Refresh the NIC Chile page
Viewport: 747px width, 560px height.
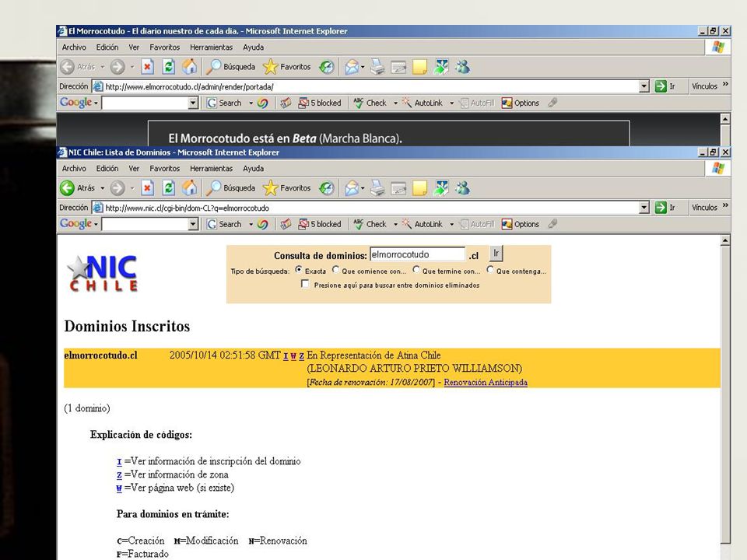pos(169,188)
